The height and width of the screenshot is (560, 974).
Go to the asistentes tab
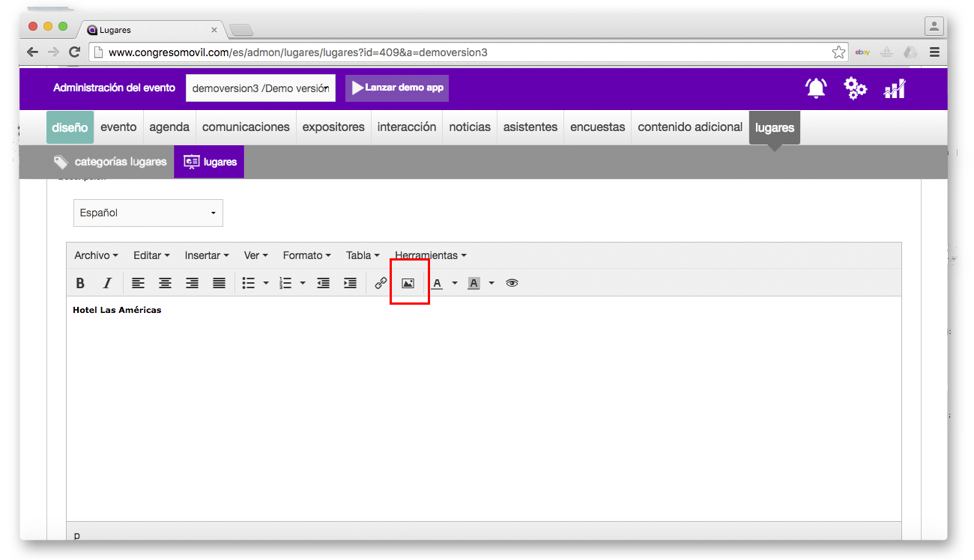click(x=530, y=127)
